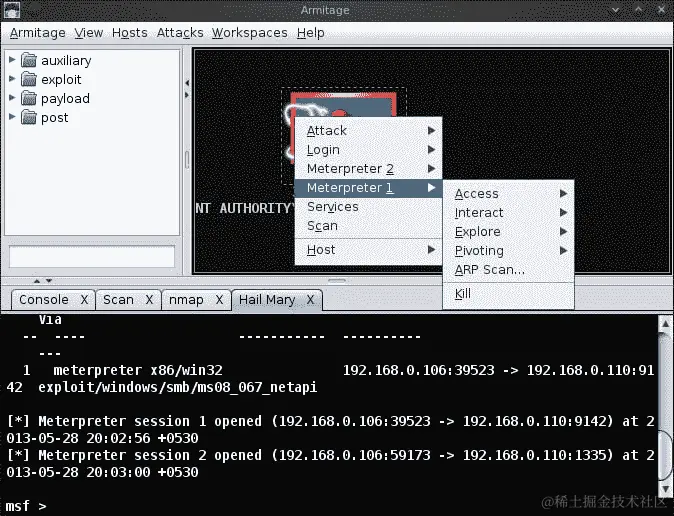674x516 pixels.
Task: Click the console scrollbar down arrow
Action: (x=665, y=489)
